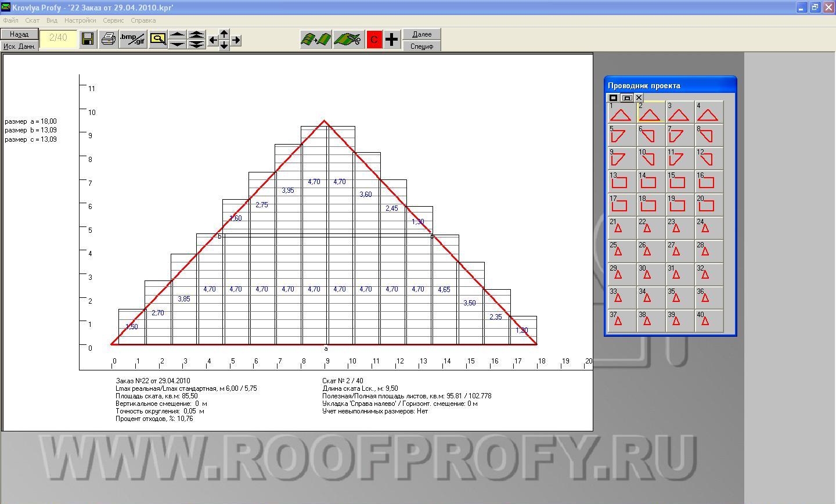The width and height of the screenshot is (836, 504).
Task: Select the cut sheet scissors icon
Action: pyautogui.click(x=348, y=39)
